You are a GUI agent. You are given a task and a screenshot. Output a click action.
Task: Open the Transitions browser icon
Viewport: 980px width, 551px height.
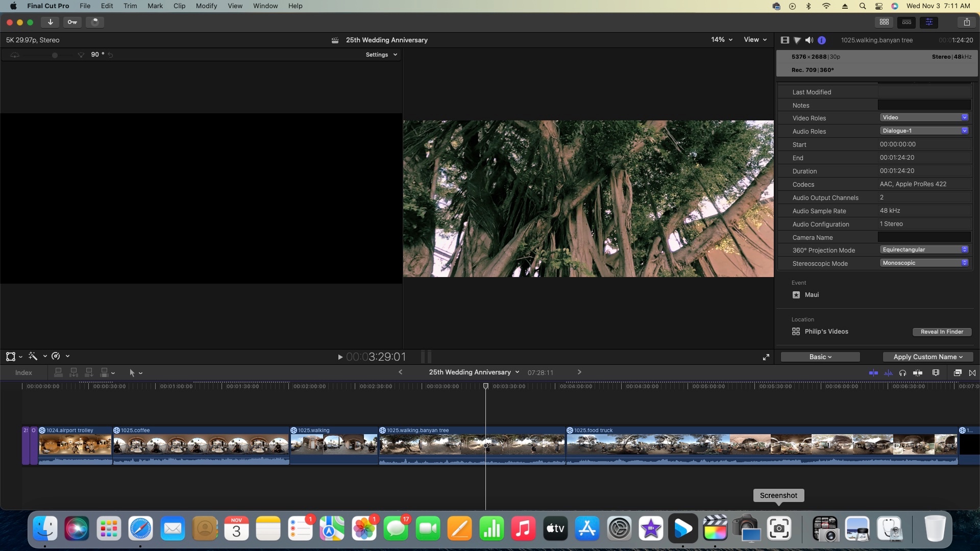(972, 373)
